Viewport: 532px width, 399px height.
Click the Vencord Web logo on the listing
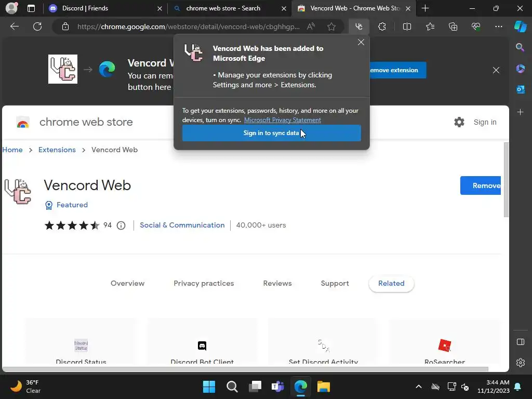tap(18, 192)
